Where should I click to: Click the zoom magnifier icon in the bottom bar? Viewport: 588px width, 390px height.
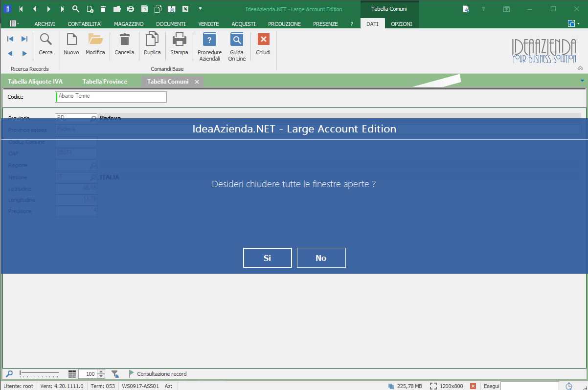coord(9,374)
